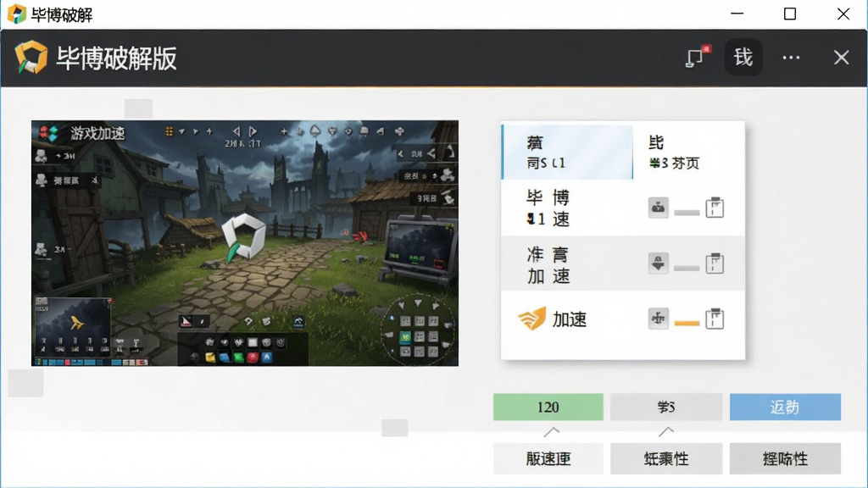Click the bottom-right darker gray button
The height and width of the screenshot is (488, 868).
point(785,458)
